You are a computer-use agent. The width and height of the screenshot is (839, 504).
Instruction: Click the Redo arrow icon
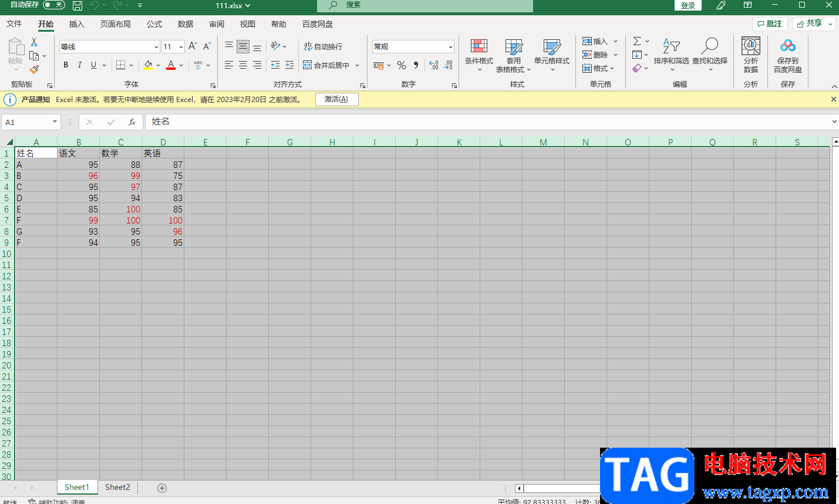117,5
